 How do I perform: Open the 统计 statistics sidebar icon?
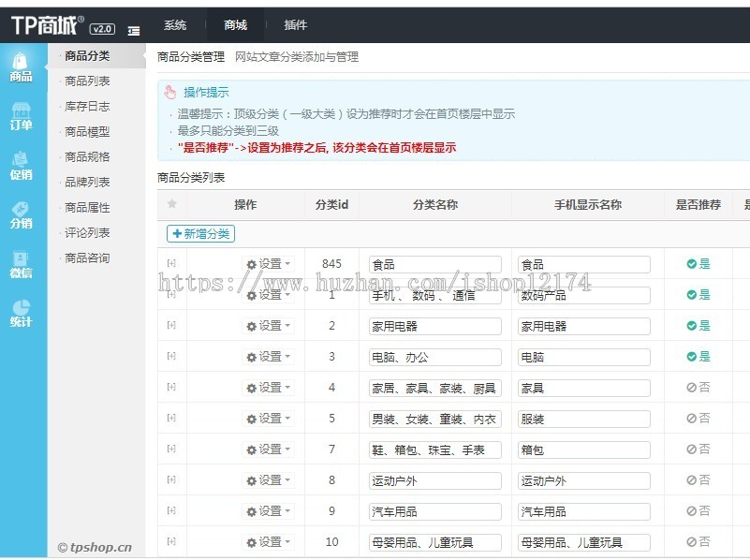tap(21, 314)
